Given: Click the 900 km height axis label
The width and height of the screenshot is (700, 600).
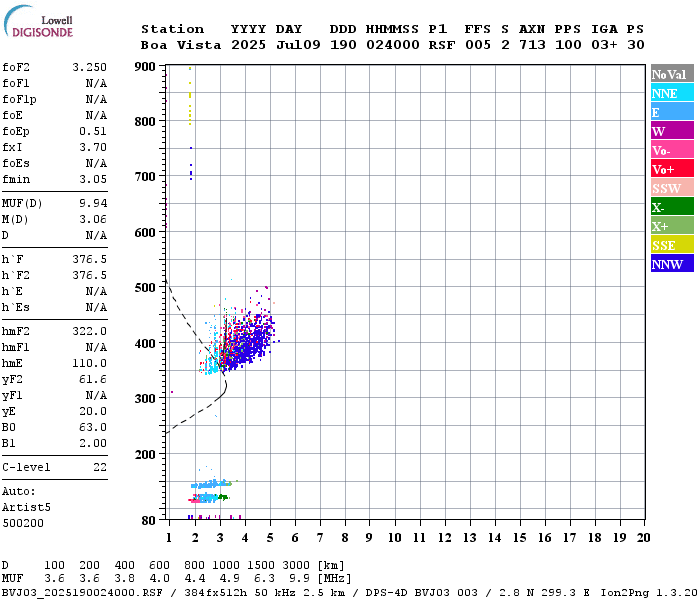Looking at the screenshot, I should click(x=146, y=67).
